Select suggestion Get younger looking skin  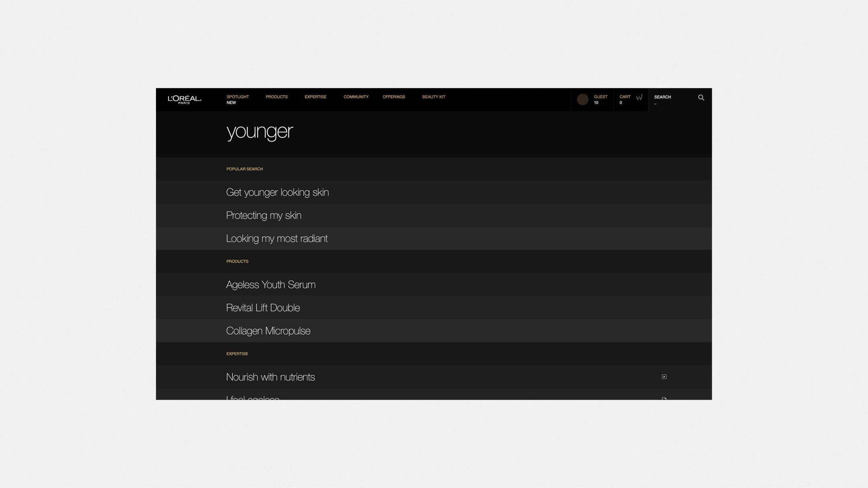click(434, 192)
